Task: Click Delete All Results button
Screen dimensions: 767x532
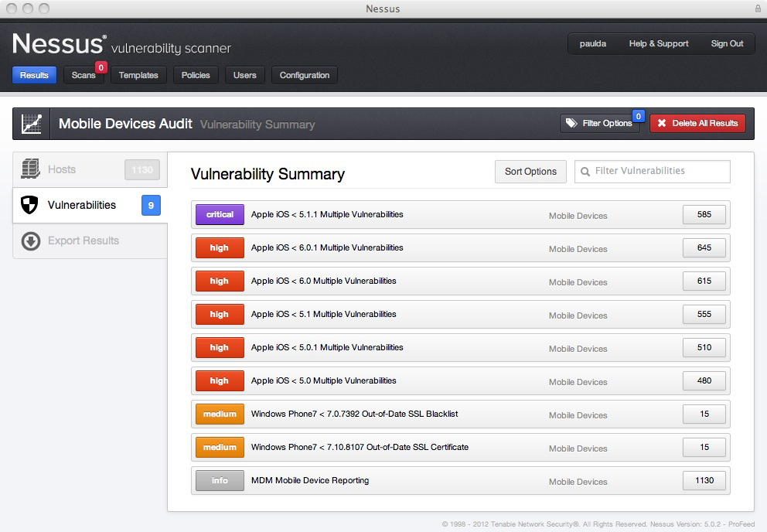Action: (x=697, y=123)
